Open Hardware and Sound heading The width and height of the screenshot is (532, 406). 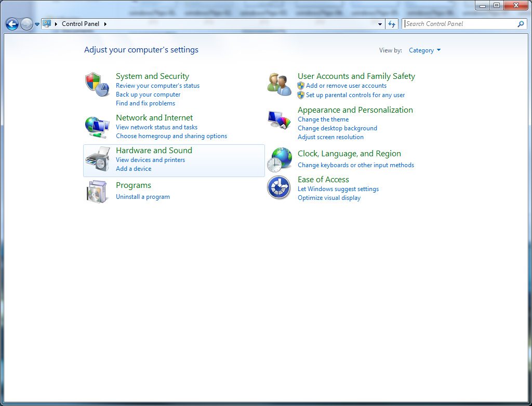click(154, 150)
